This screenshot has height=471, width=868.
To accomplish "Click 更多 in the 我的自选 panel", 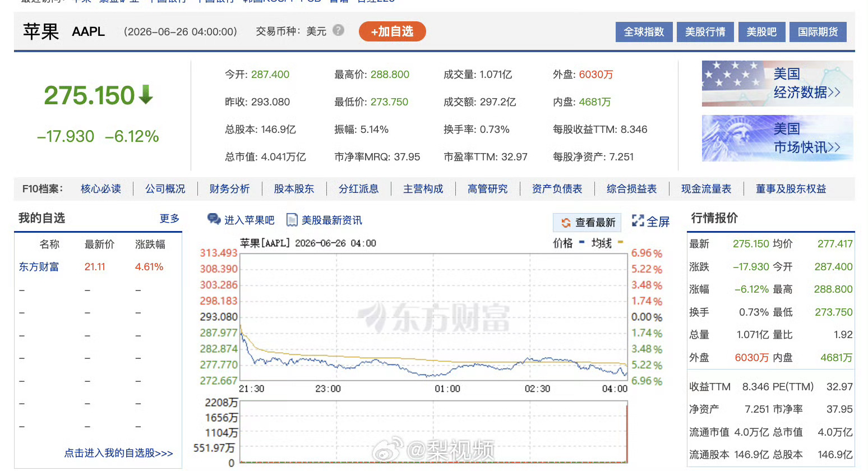I will click(x=169, y=219).
